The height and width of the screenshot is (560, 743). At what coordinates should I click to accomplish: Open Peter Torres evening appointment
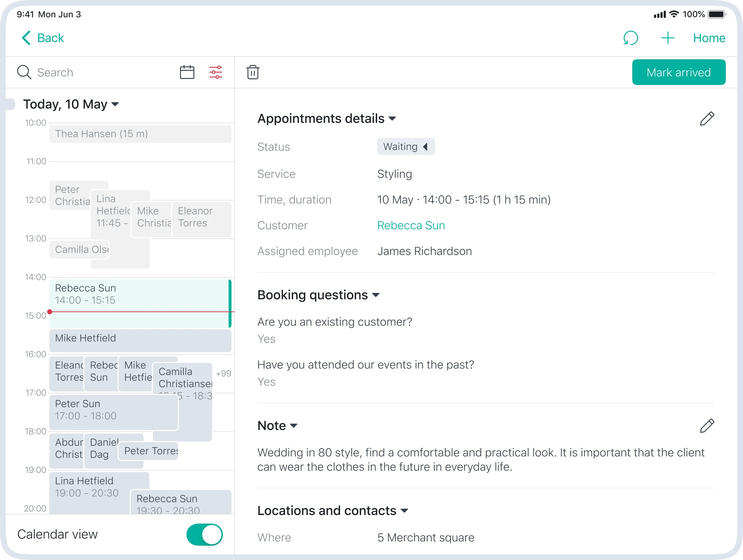(148, 451)
